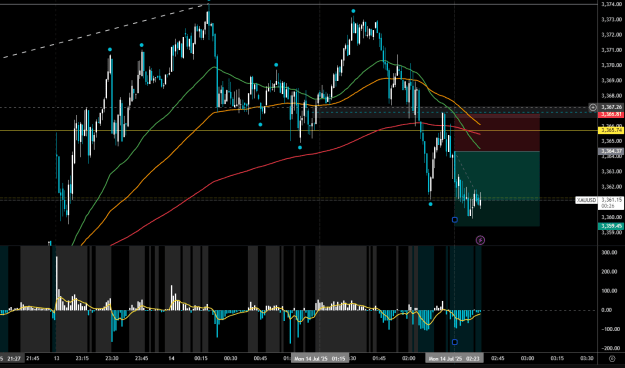Select the blue anchor handle in indicator pane

(455, 342)
